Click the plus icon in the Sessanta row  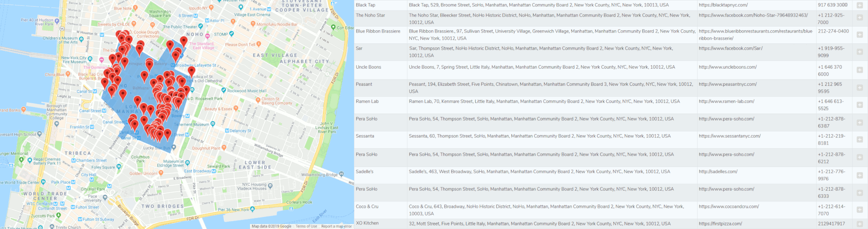click(859, 140)
